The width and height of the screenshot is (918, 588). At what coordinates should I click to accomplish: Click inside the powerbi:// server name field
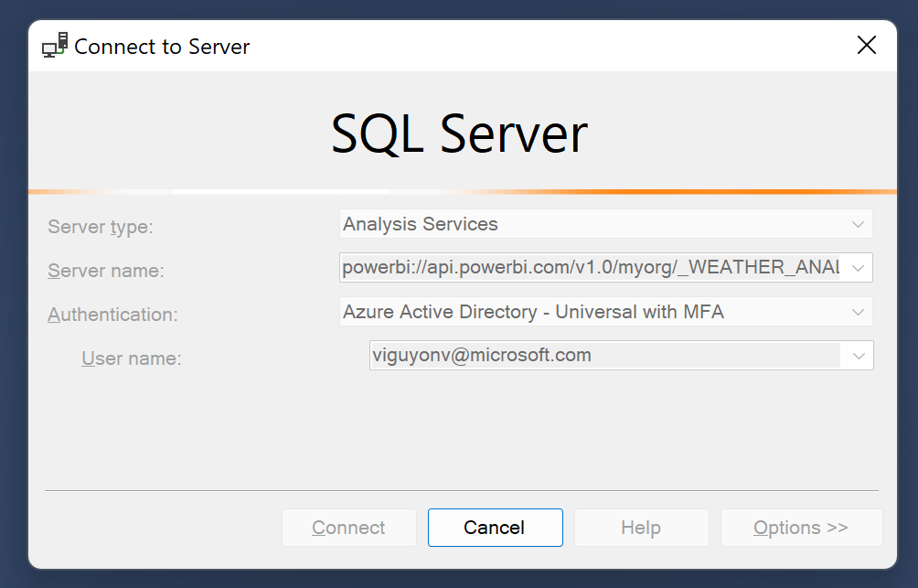pyautogui.click(x=590, y=268)
